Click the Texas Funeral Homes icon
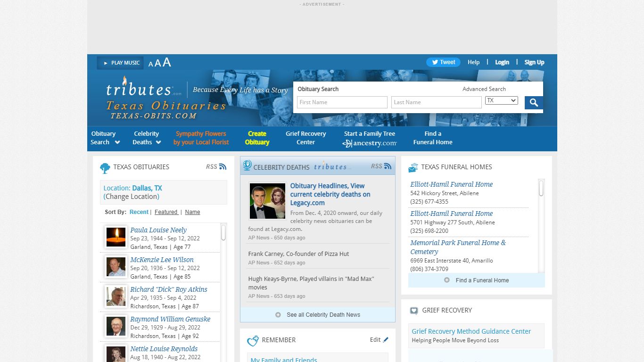This screenshot has width=644, height=362. click(x=413, y=167)
